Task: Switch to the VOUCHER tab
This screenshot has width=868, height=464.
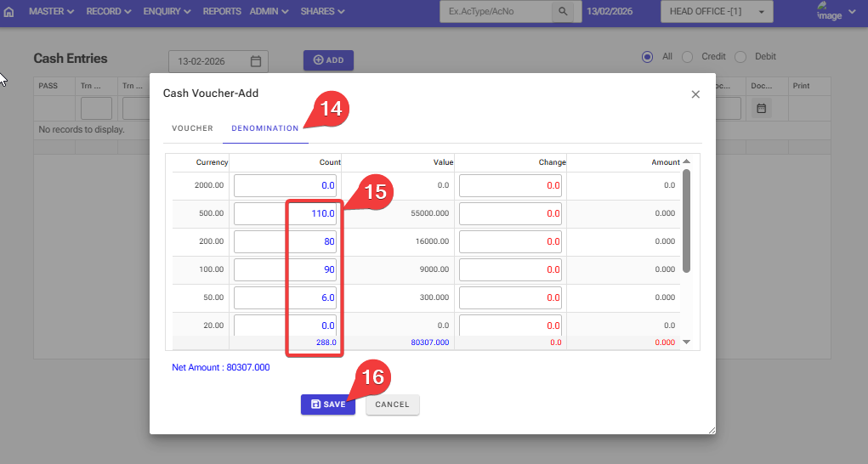Action: tap(192, 128)
